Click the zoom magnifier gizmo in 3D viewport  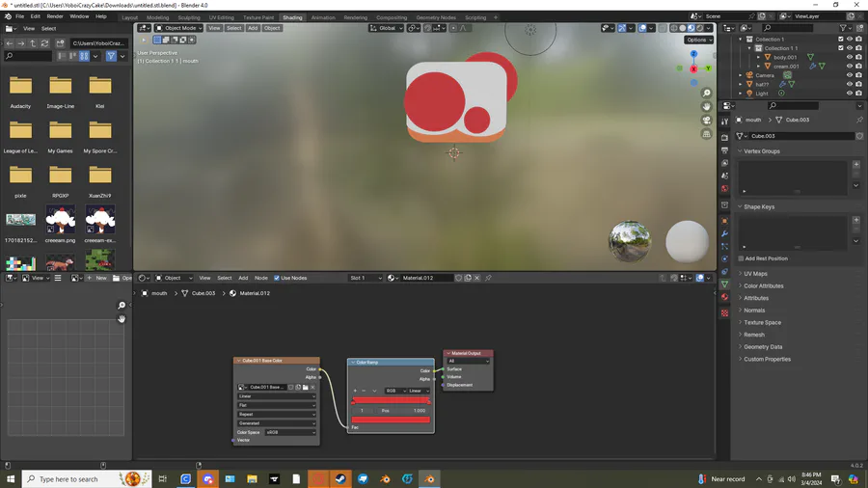point(706,93)
